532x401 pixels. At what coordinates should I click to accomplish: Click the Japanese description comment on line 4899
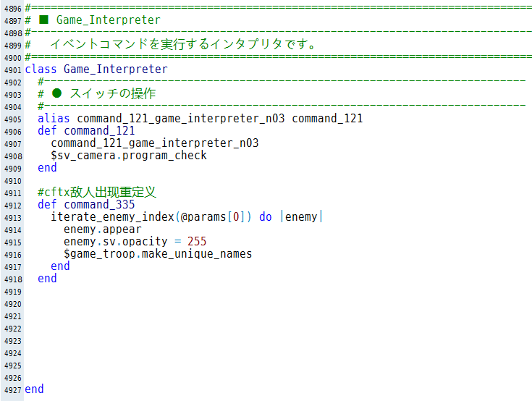click(183, 44)
